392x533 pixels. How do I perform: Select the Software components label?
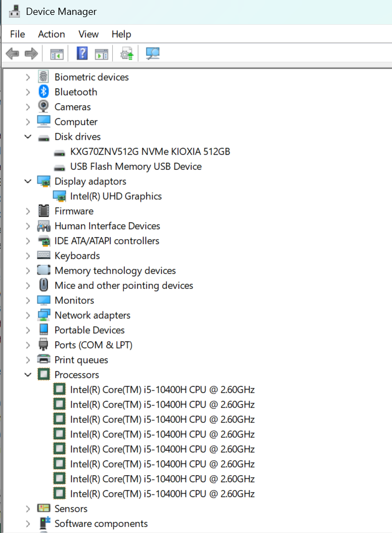101,524
